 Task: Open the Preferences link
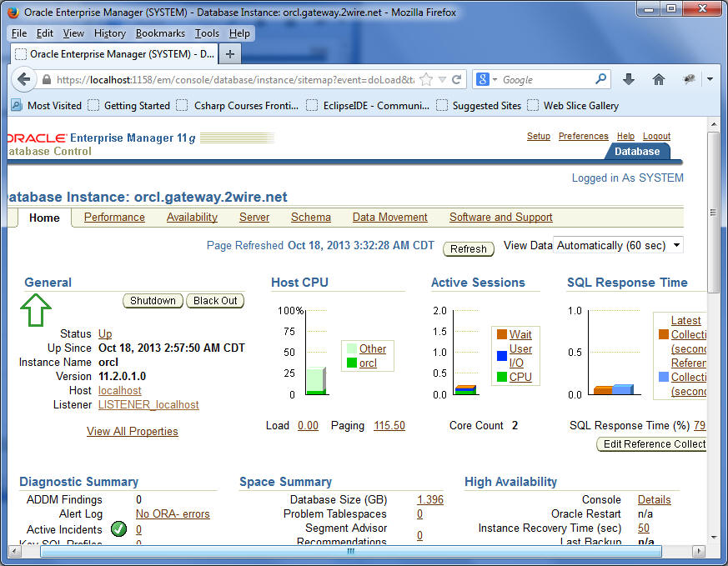583,136
